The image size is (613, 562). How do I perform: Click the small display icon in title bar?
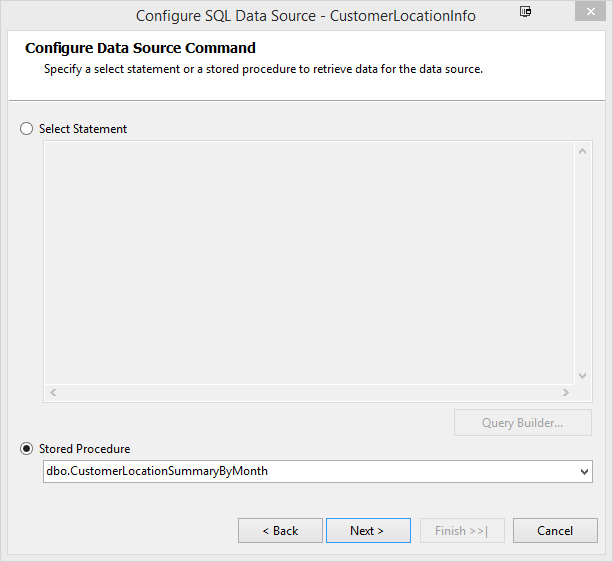(526, 12)
